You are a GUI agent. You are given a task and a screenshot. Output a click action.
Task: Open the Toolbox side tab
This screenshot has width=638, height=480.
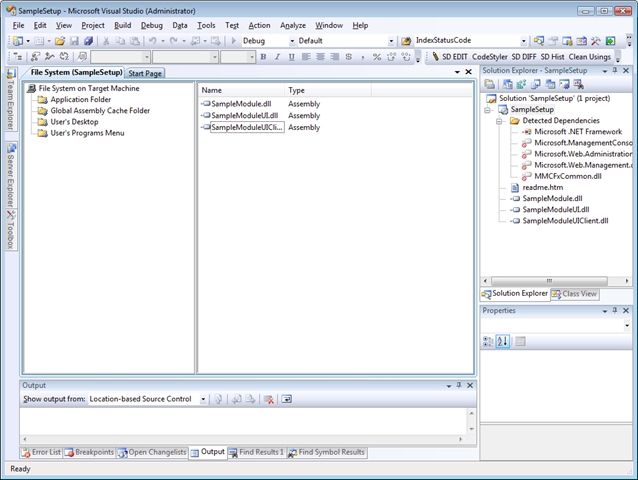11,230
